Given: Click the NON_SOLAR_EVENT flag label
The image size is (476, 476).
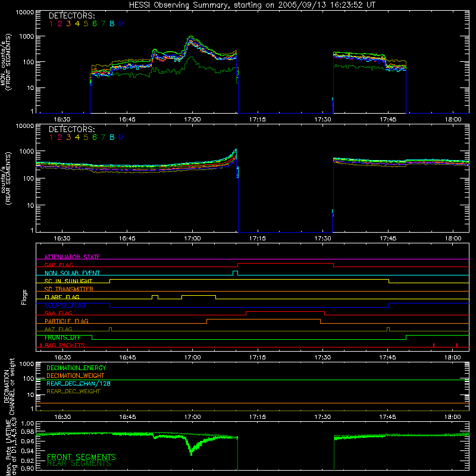Looking at the screenshot, I should point(72,273).
